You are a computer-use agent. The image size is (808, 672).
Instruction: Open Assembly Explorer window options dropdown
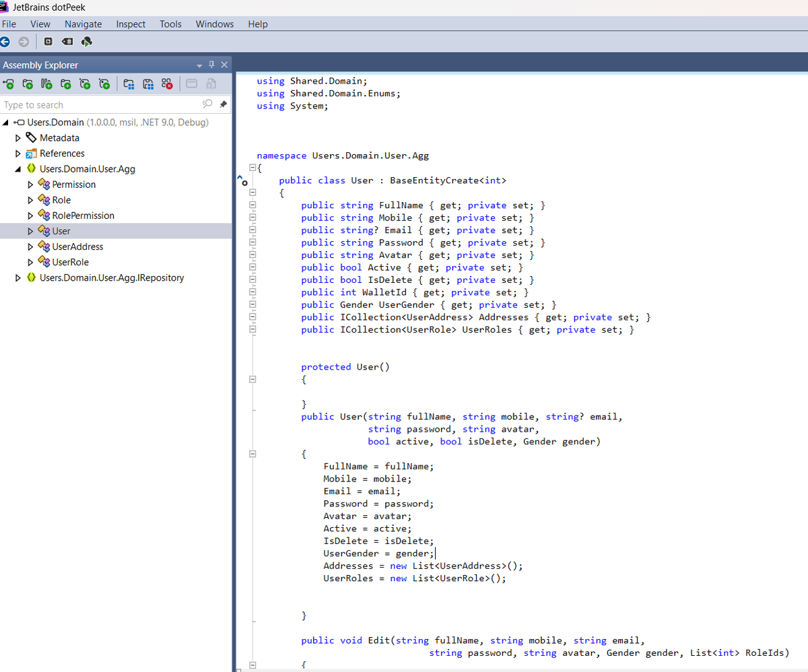pos(199,65)
